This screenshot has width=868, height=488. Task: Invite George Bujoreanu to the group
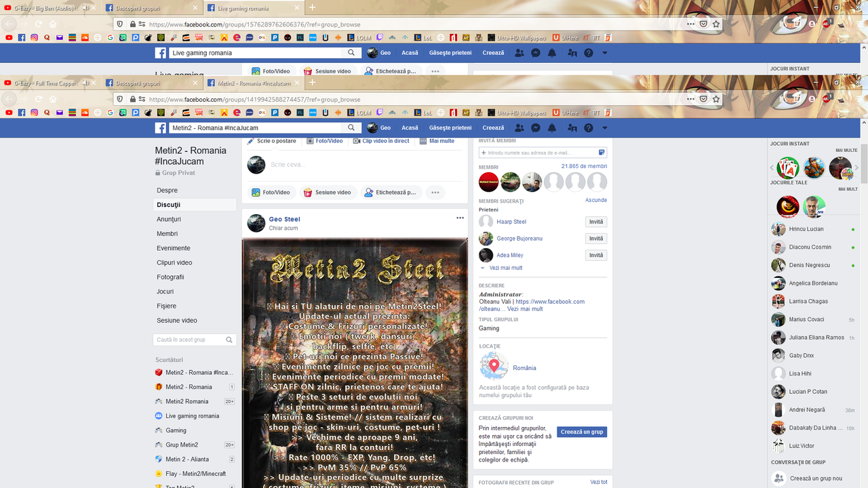pos(596,239)
